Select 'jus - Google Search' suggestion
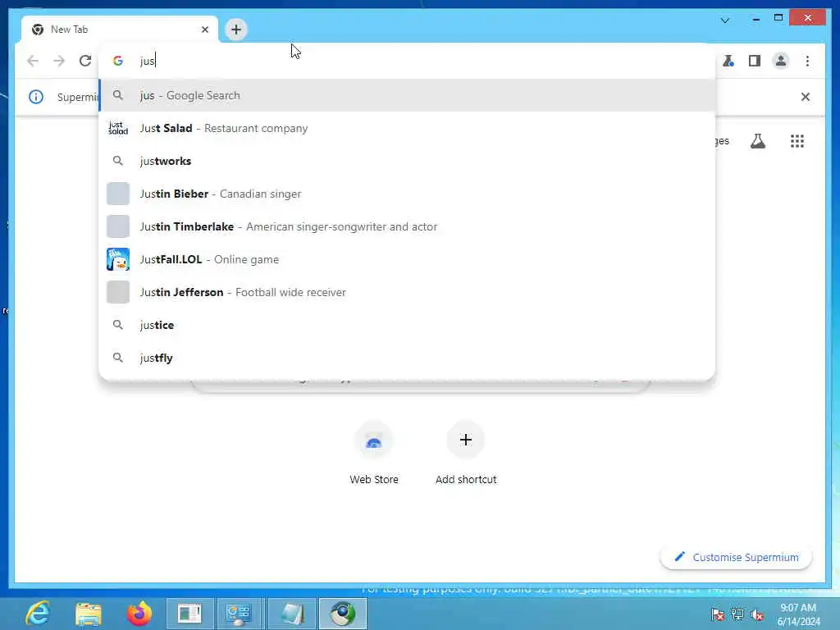Viewport: 840px width, 630px height. pyautogui.click(x=407, y=95)
